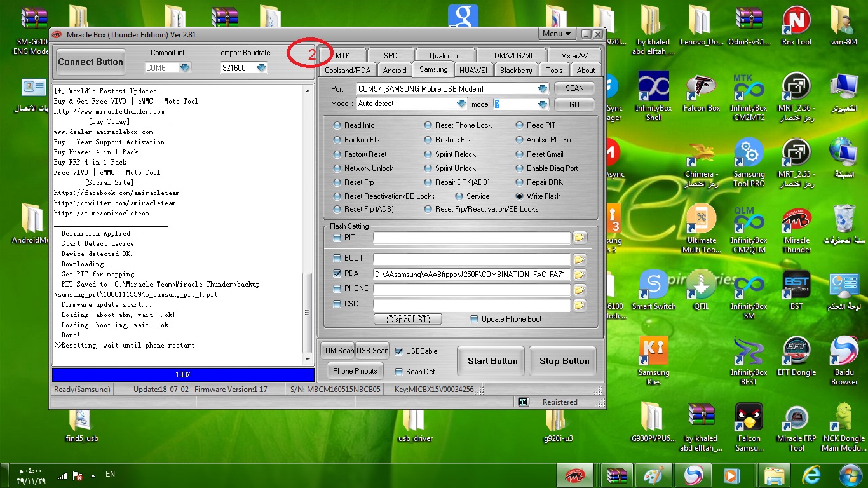Select the Read Info radio option
This screenshot has width=868, height=488.
(353, 125)
